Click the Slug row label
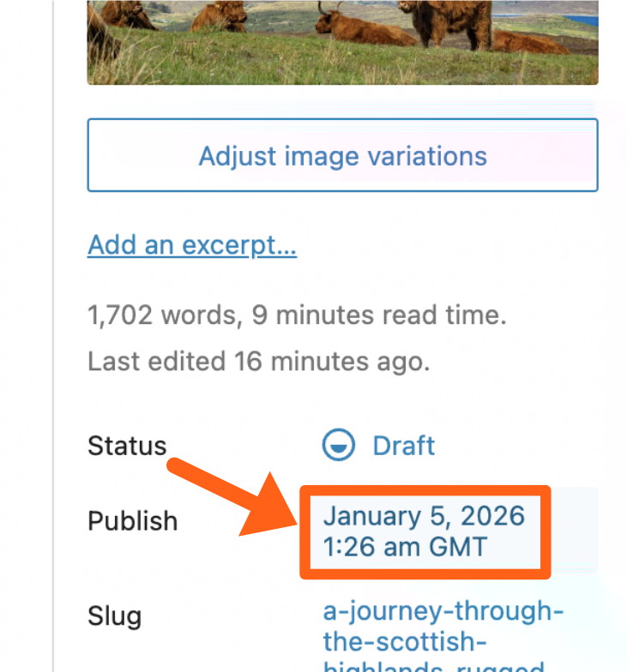The height and width of the screenshot is (672, 627). point(114,615)
